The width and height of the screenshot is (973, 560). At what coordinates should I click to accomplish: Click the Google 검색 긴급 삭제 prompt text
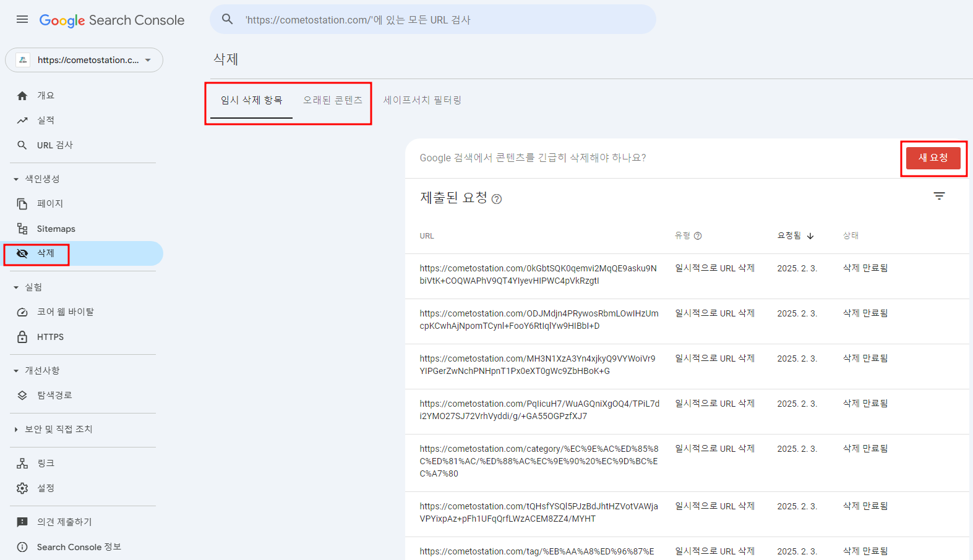tap(533, 158)
